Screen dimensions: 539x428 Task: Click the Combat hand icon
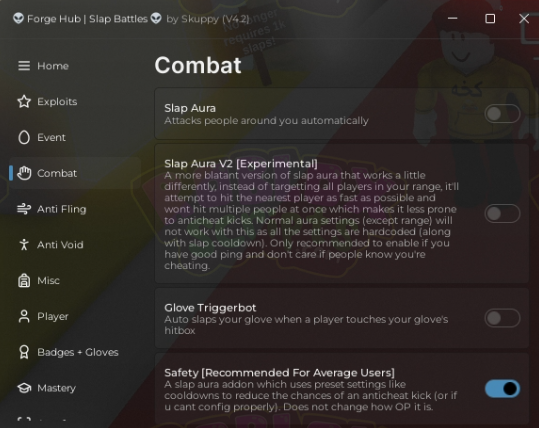click(24, 173)
